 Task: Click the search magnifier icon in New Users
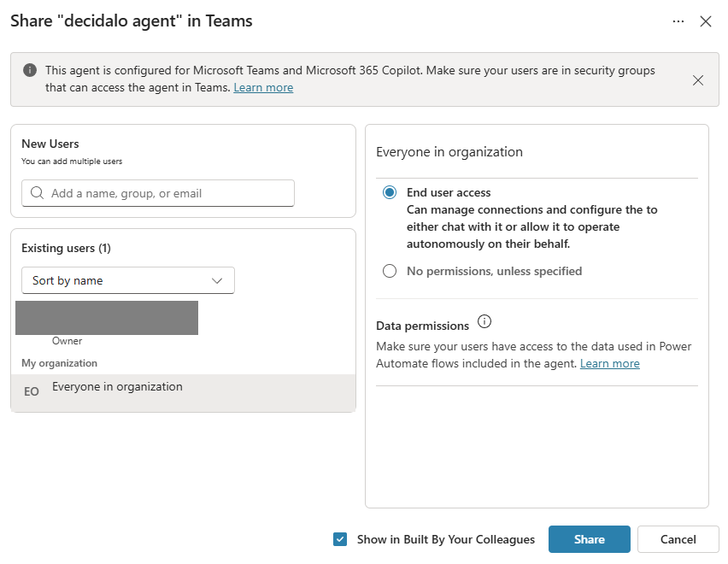(x=37, y=193)
